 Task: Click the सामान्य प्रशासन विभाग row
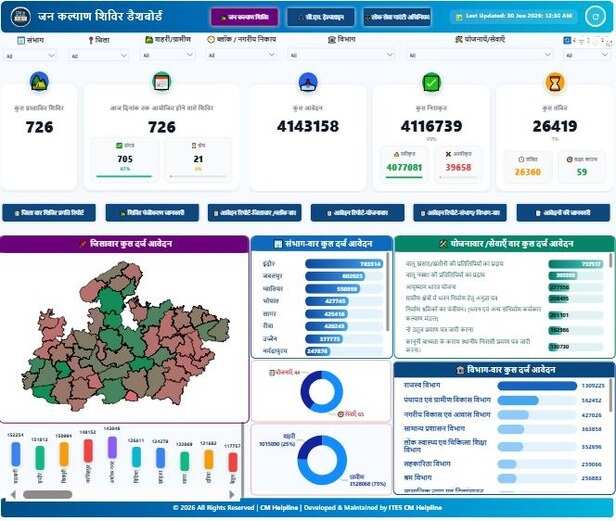tap(504, 429)
